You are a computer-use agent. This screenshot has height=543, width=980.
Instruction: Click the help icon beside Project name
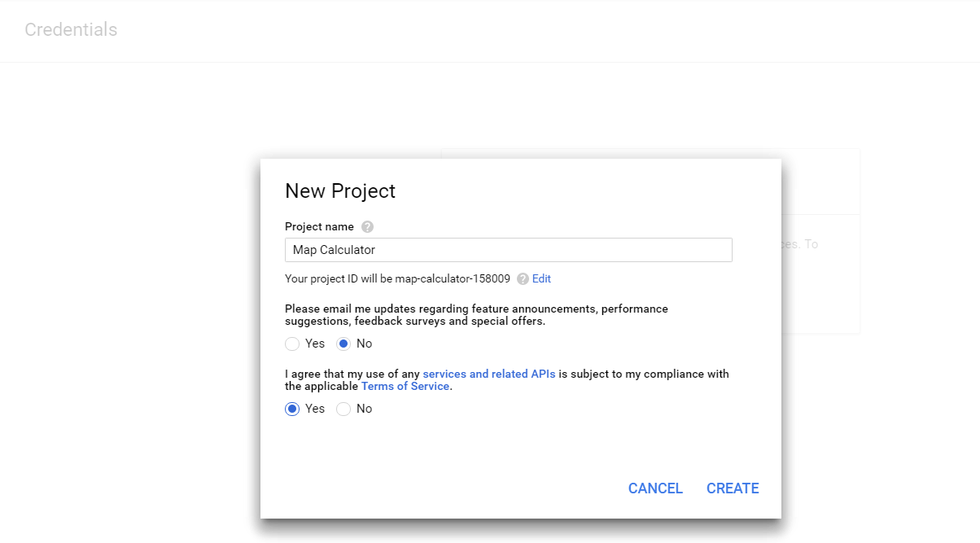coord(367,227)
